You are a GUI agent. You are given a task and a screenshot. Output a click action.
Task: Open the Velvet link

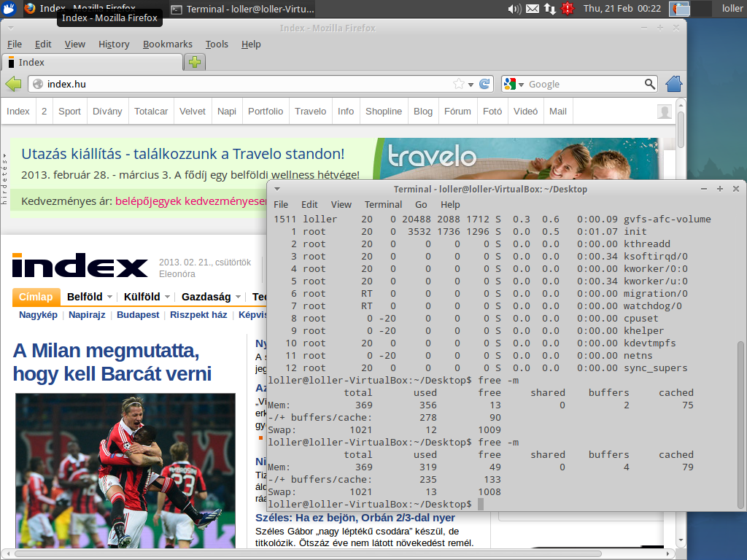(x=193, y=112)
